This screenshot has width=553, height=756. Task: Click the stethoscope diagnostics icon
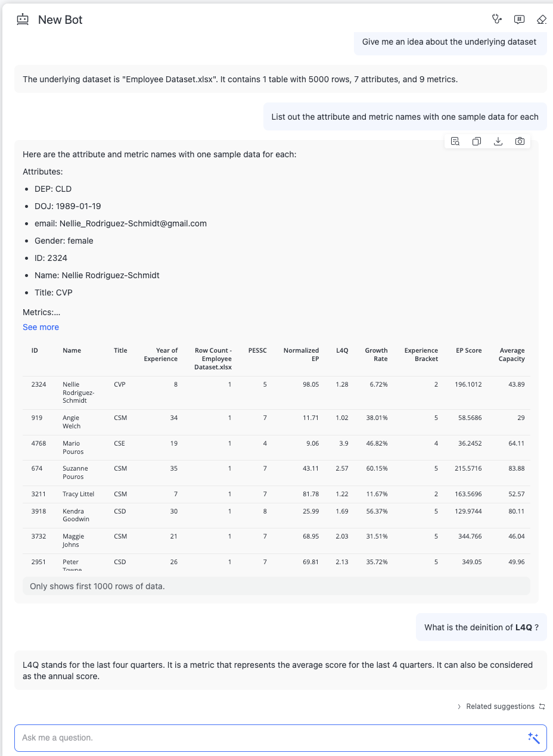(x=497, y=19)
